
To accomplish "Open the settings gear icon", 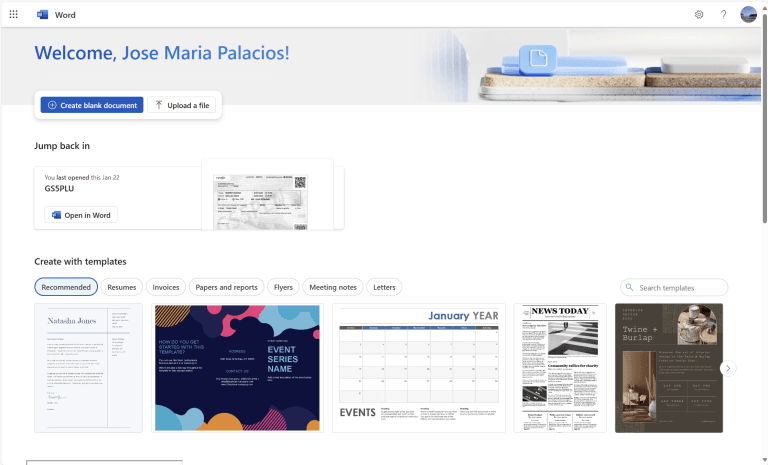I will tap(699, 15).
